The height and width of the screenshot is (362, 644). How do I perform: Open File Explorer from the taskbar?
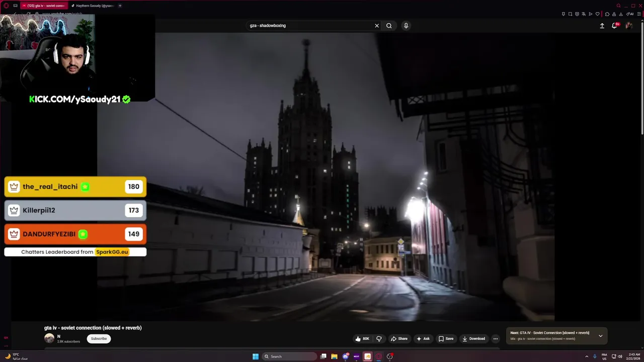click(334, 356)
